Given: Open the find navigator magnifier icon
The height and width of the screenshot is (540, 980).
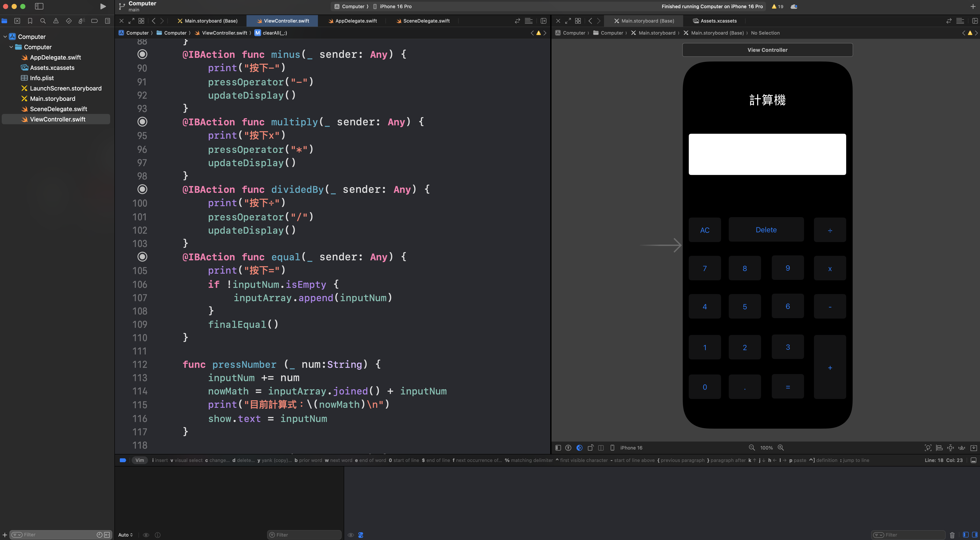Looking at the screenshot, I should tap(43, 21).
